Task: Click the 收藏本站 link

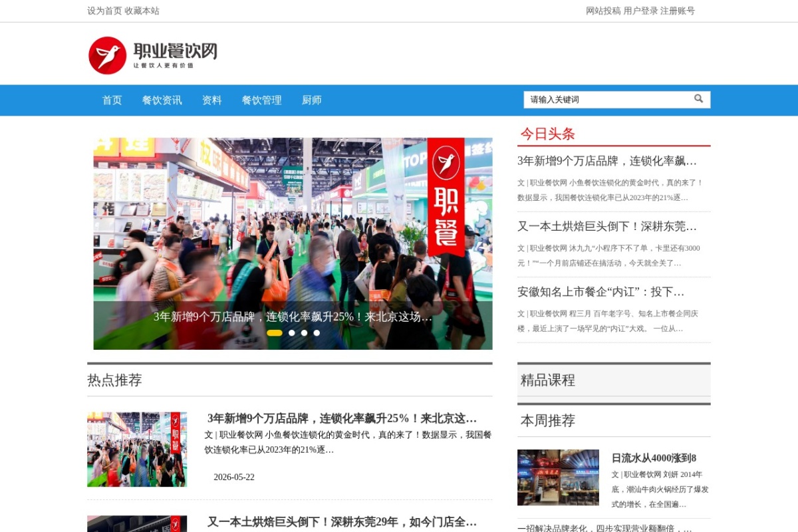Action: (142, 11)
